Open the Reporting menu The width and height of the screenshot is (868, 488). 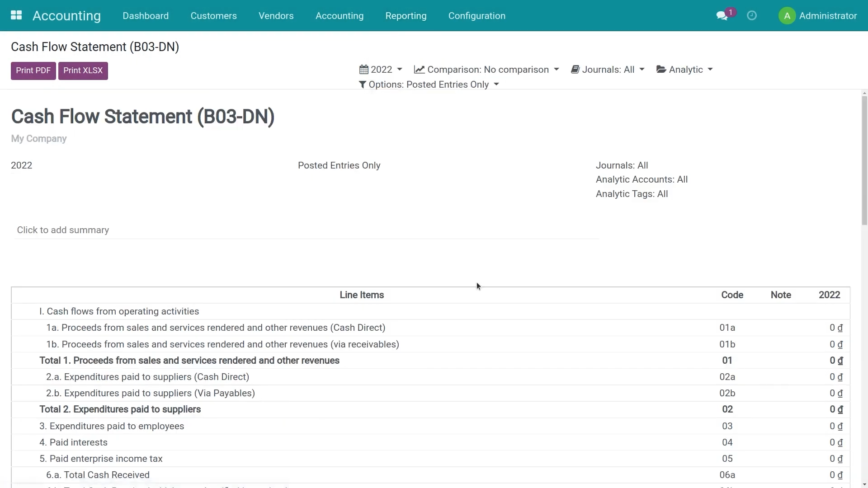[x=406, y=16]
